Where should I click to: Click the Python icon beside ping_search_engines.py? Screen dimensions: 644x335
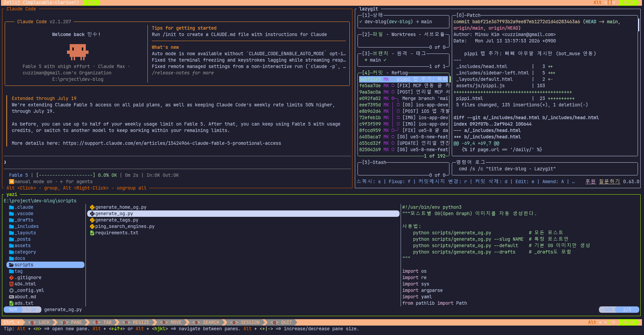(92, 227)
